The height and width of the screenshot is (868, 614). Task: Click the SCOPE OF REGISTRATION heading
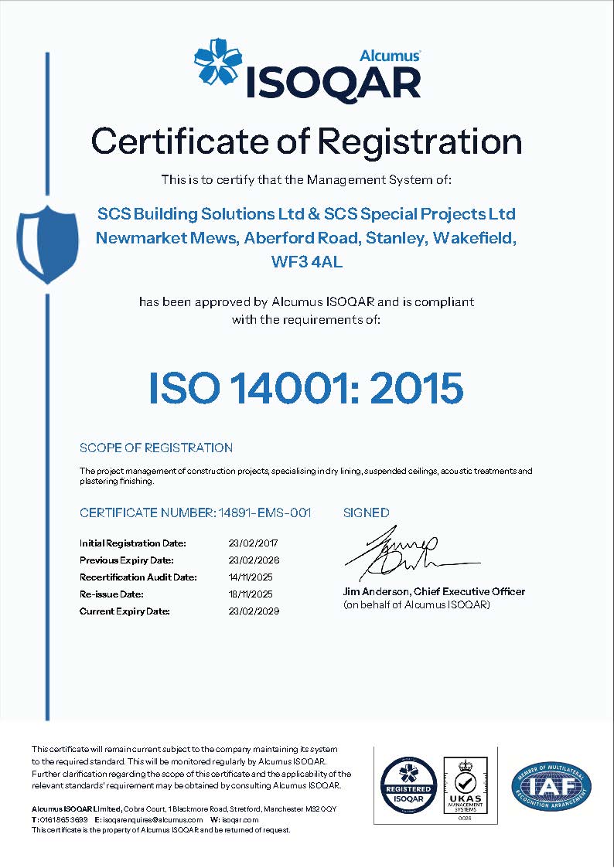coord(156,448)
